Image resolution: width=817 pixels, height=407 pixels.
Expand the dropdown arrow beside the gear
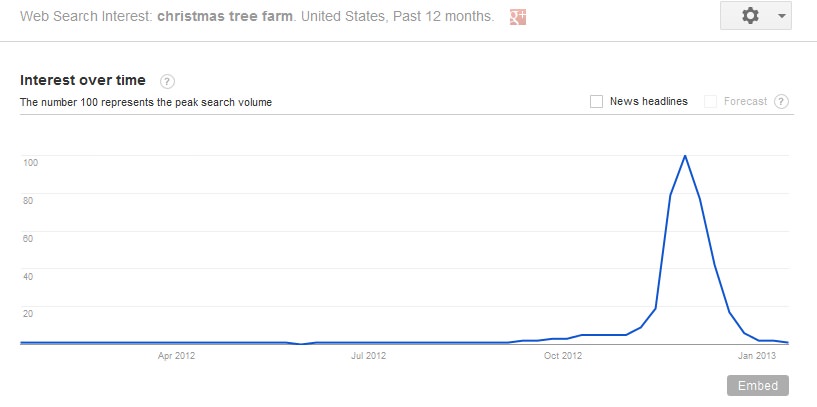(x=782, y=16)
